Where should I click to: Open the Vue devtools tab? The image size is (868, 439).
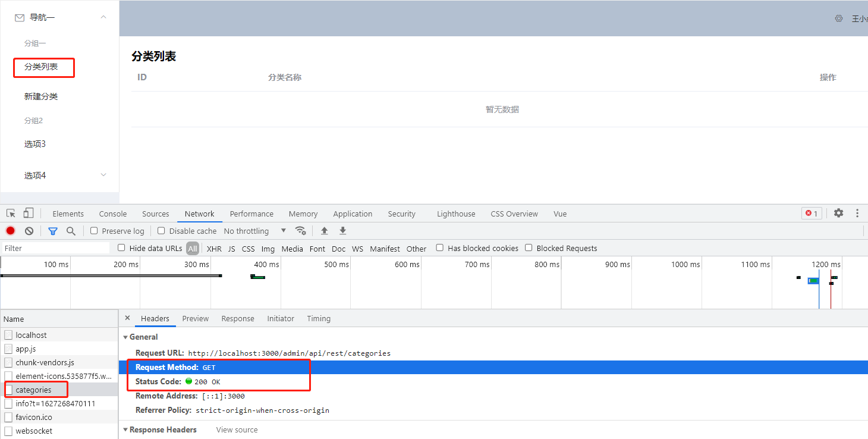pos(560,214)
